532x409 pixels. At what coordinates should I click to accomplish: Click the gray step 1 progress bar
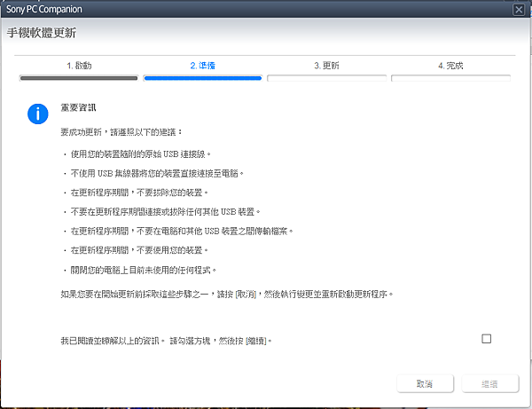tap(79, 78)
